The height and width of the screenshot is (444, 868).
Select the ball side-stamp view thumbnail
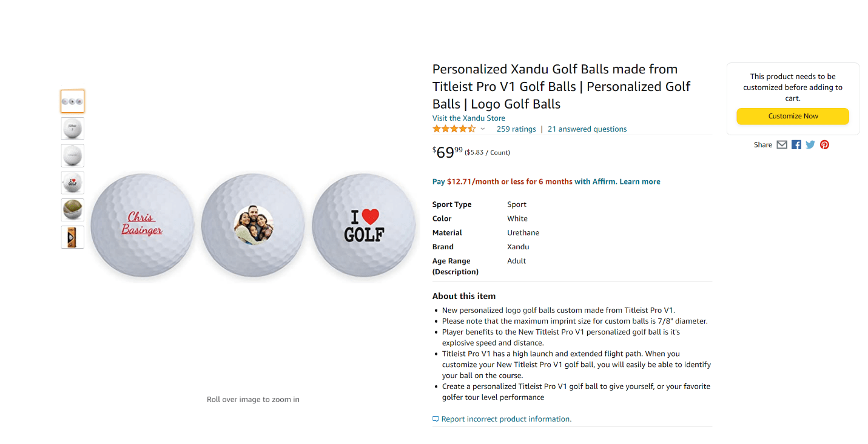pyautogui.click(x=72, y=156)
